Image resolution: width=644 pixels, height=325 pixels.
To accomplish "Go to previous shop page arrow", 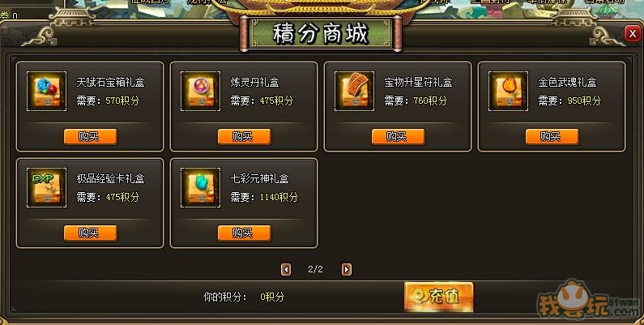I will [286, 270].
